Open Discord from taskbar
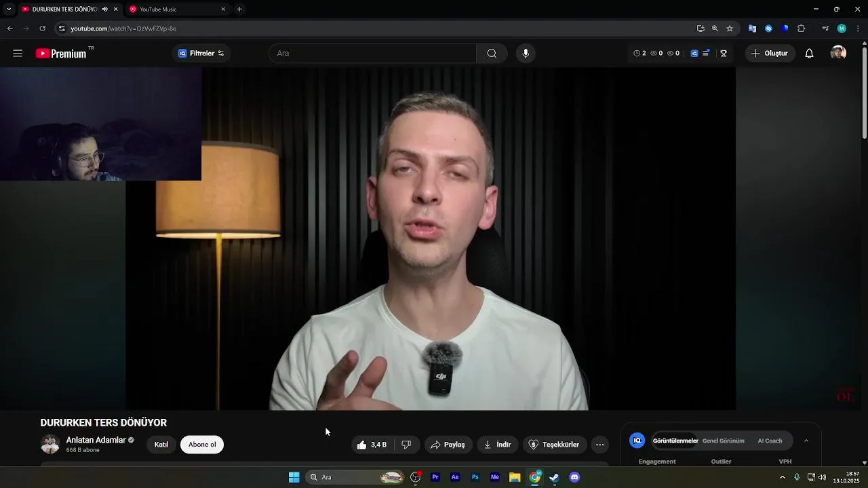The width and height of the screenshot is (868, 488). click(574, 477)
